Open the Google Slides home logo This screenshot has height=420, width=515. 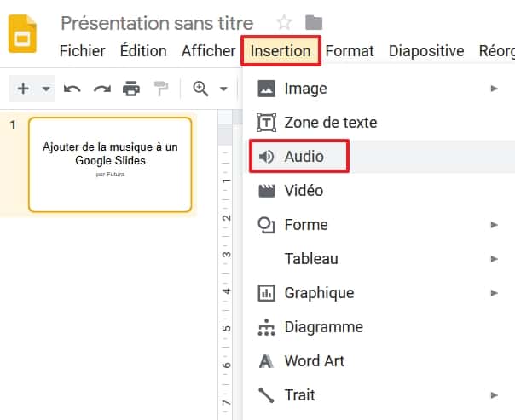(x=22, y=33)
